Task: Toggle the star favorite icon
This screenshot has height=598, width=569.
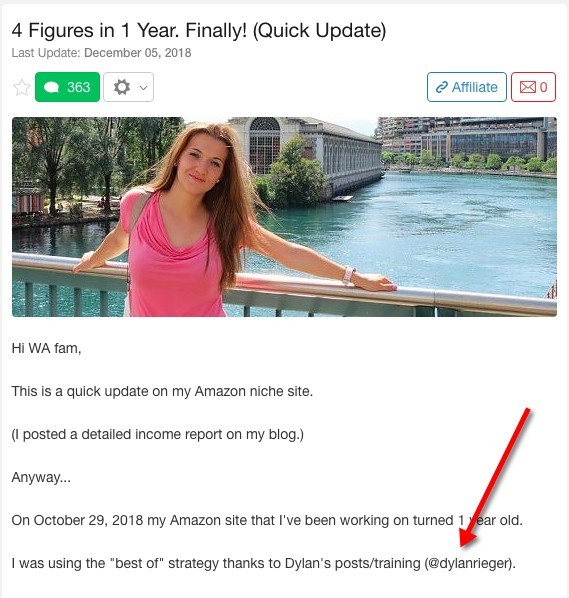Action: click(22, 87)
